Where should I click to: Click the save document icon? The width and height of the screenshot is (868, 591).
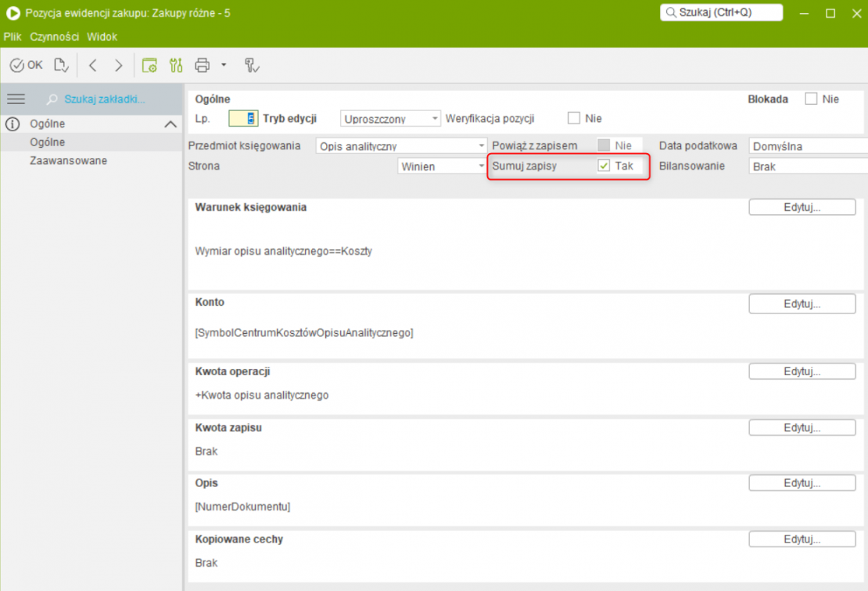pyautogui.click(x=62, y=65)
